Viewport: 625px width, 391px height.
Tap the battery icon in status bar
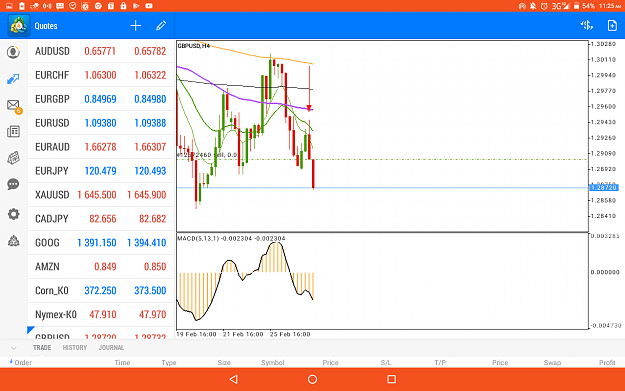(576, 6)
